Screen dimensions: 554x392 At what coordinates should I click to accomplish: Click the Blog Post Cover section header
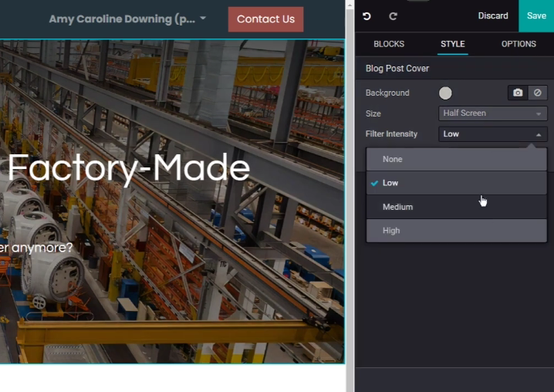tap(397, 68)
